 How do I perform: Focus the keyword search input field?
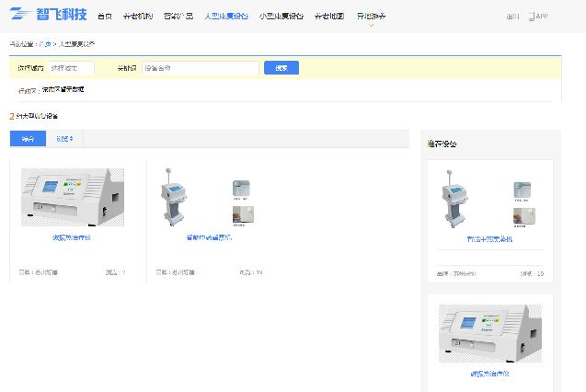(x=201, y=68)
